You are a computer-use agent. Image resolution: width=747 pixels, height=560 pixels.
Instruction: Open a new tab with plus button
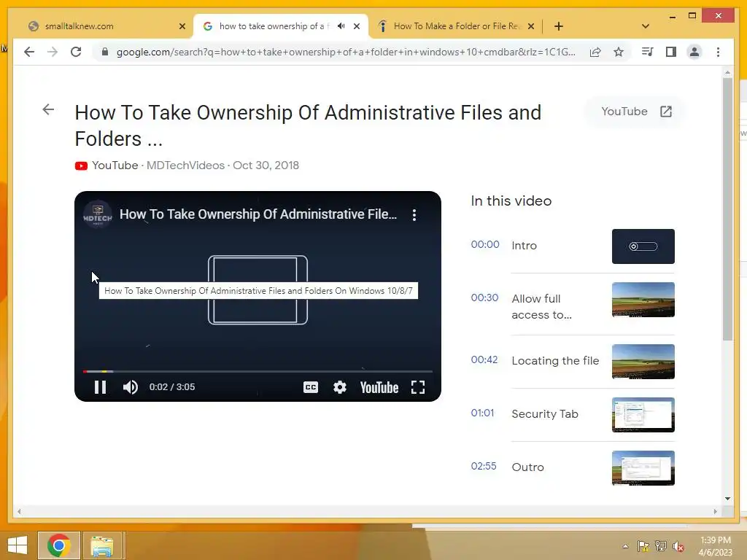click(559, 26)
